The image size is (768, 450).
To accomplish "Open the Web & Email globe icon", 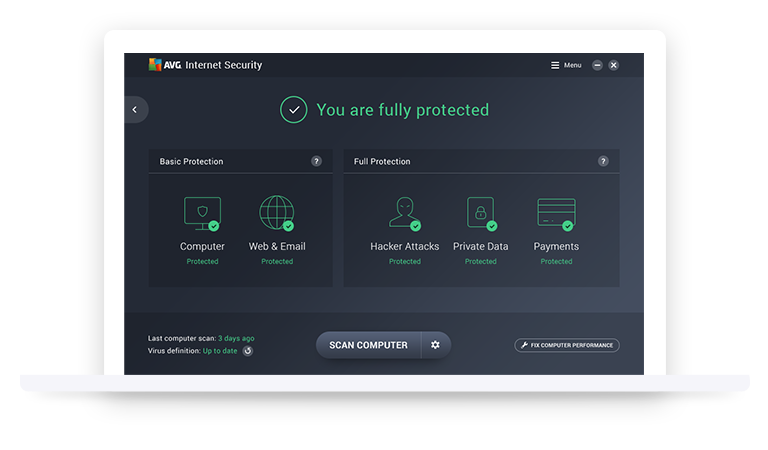I will (x=277, y=213).
